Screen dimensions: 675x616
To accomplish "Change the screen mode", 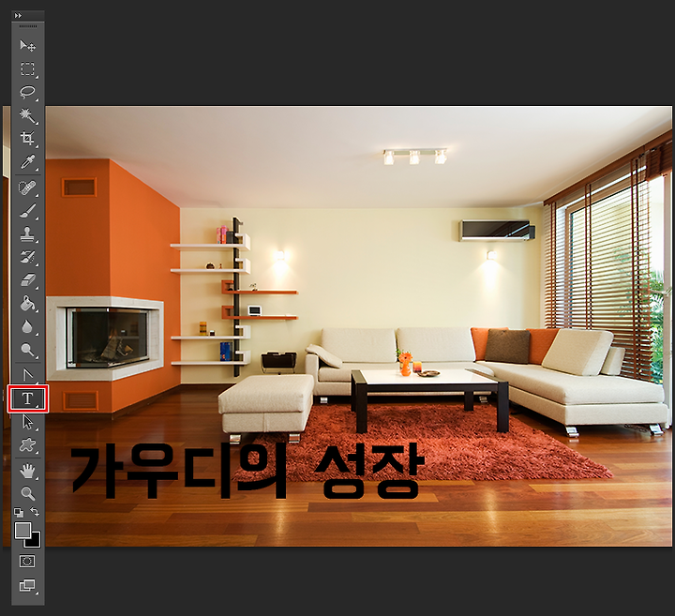I will point(27,585).
